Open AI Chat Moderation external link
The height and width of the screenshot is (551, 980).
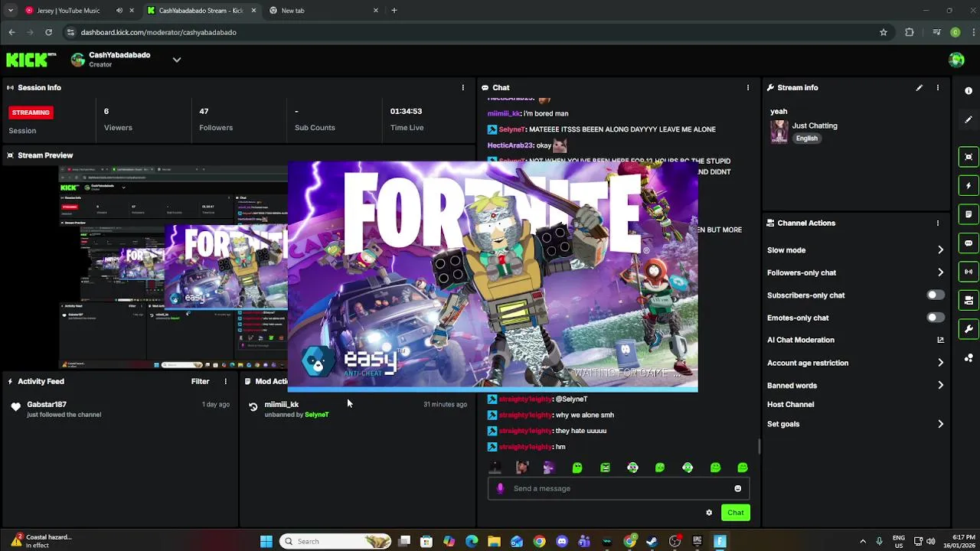tap(940, 340)
